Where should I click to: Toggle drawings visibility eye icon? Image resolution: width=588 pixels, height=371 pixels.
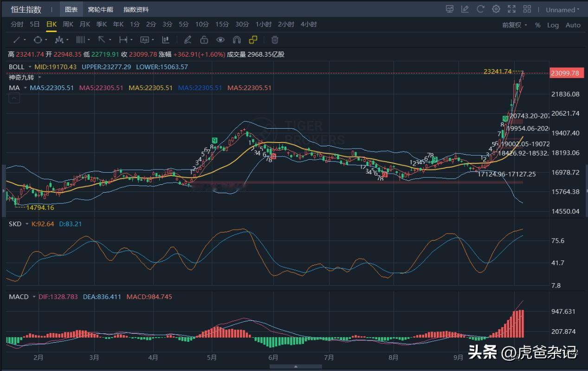[x=220, y=40]
